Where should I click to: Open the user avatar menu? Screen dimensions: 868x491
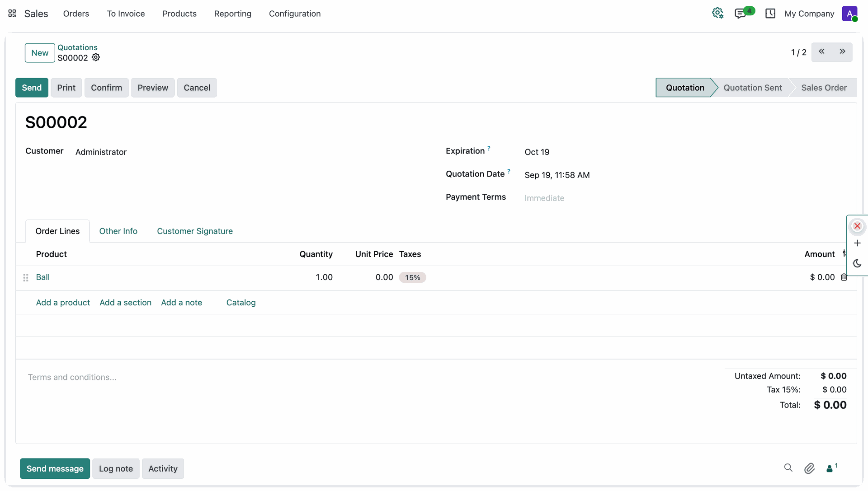(x=849, y=14)
